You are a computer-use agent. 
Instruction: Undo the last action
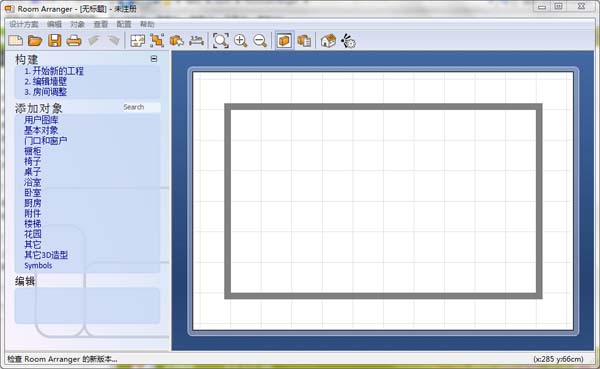94,40
